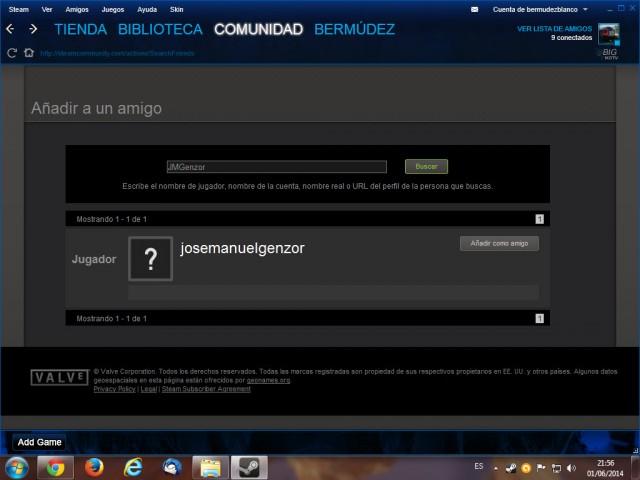Open the account dropdown for bermudezblanco
The height and width of the screenshot is (480, 640).
click(x=540, y=9)
